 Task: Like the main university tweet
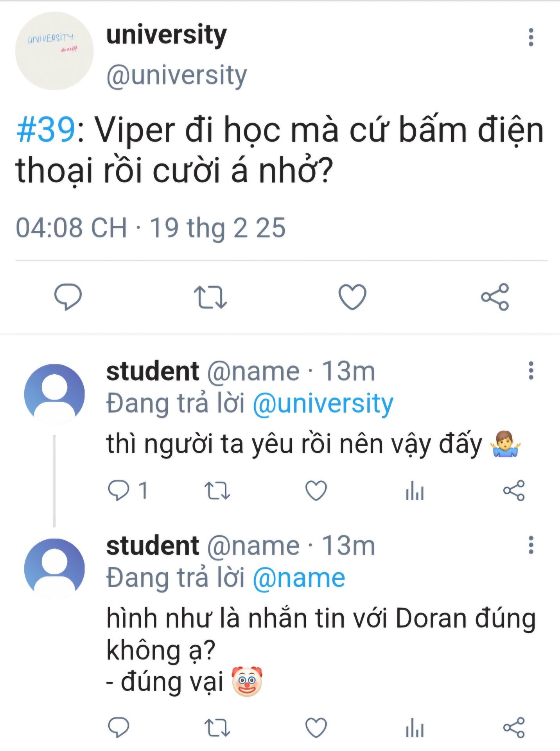click(352, 297)
